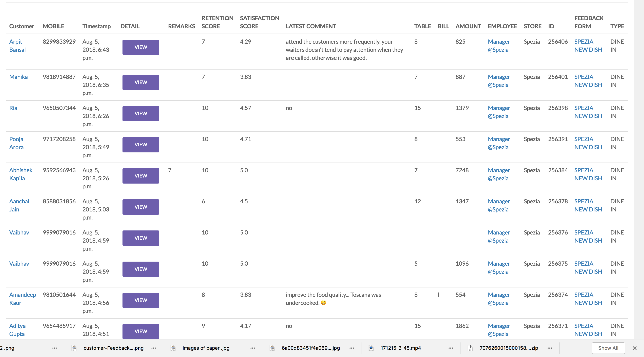This screenshot has height=357, width=644.
Task: Sort by the Timestamp column header
Action: point(96,26)
